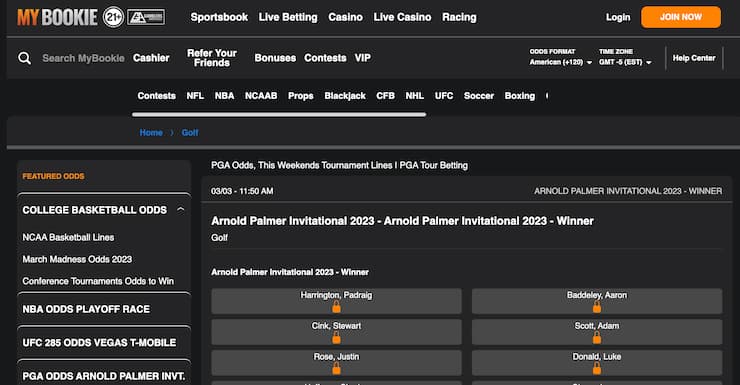This screenshot has height=385, width=740.
Task: Select the Scott, Adam bet box
Action: click(597, 332)
